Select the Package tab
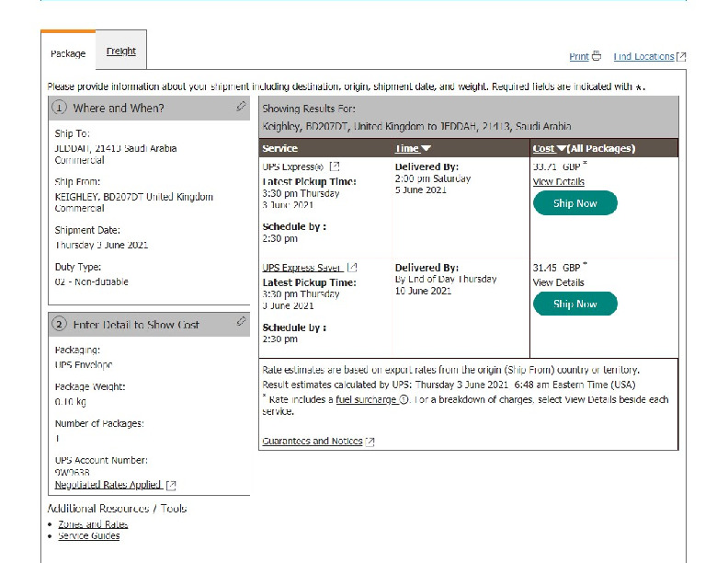The height and width of the screenshot is (563, 728). pyautogui.click(x=68, y=53)
